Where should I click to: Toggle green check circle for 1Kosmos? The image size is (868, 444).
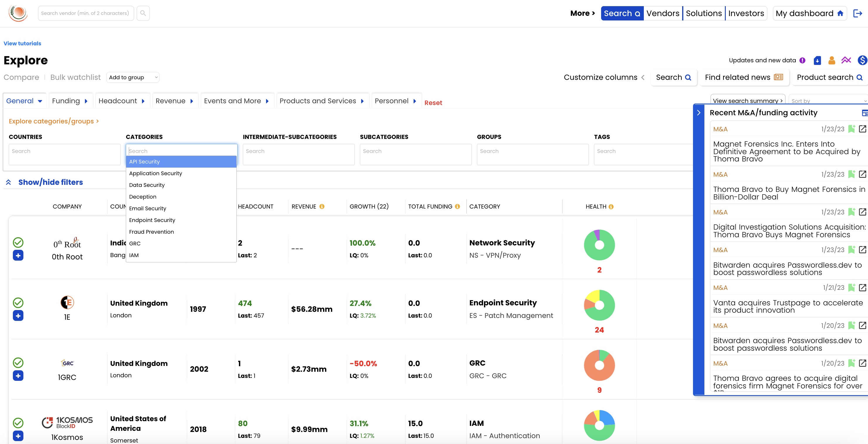point(18,423)
